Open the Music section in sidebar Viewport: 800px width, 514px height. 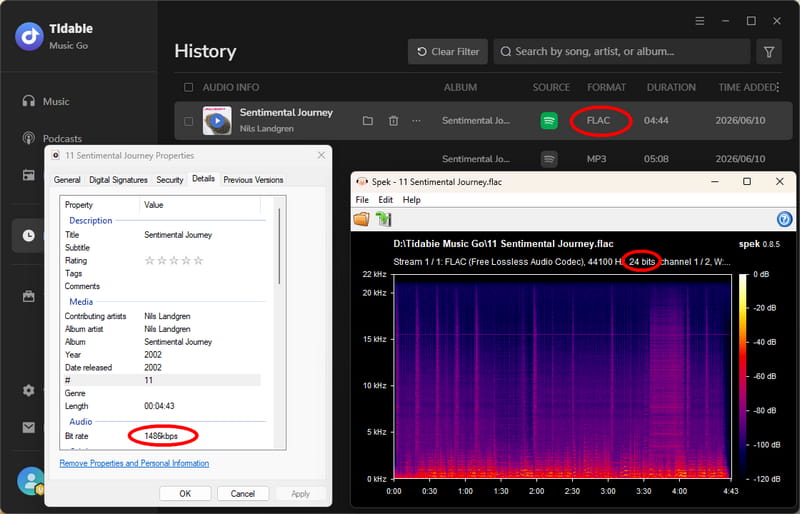coord(46,101)
